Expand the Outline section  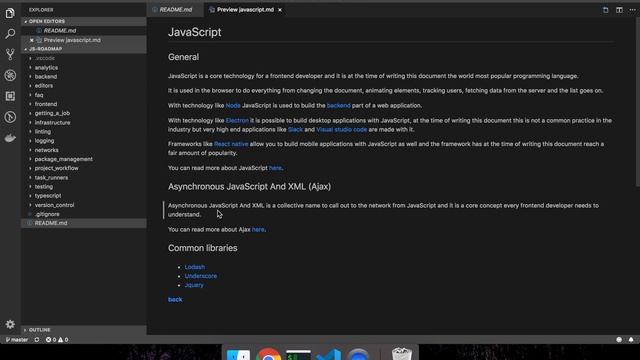[84, 330]
